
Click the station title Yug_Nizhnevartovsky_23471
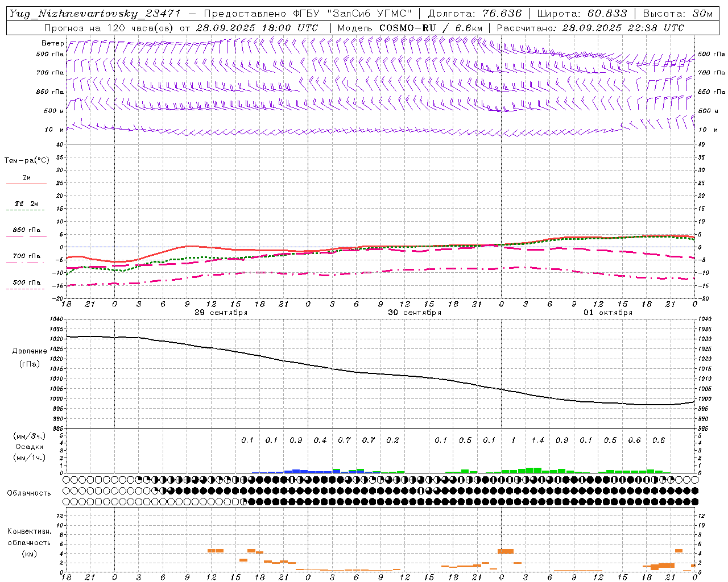pyautogui.click(x=96, y=14)
